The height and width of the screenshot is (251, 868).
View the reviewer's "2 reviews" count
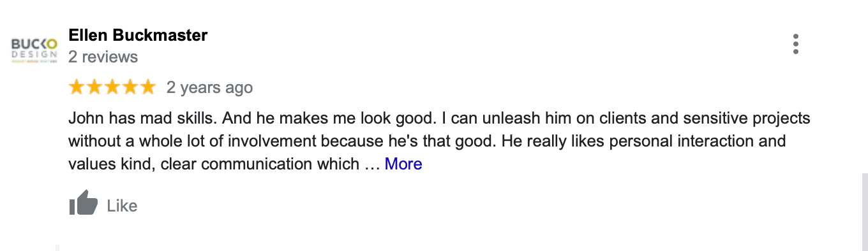pyautogui.click(x=103, y=57)
